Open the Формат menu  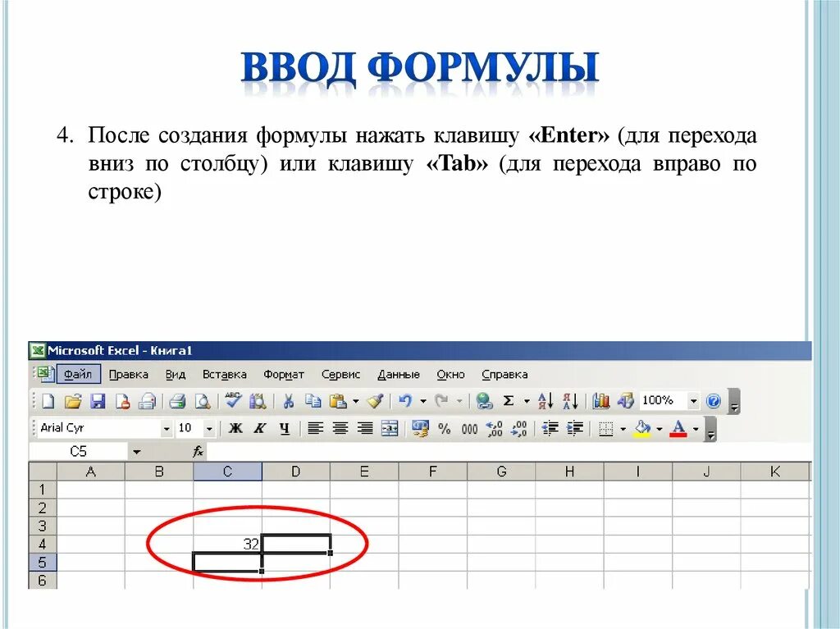tap(283, 375)
